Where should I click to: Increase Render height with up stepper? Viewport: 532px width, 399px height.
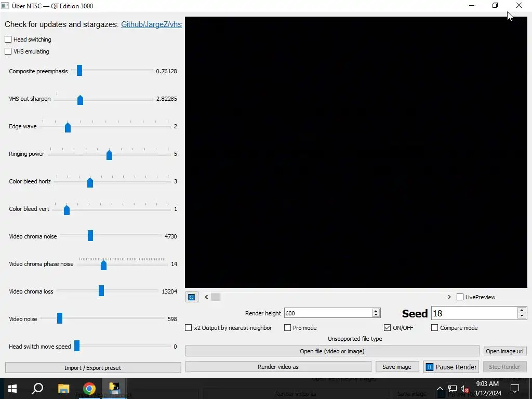click(376, 311)
